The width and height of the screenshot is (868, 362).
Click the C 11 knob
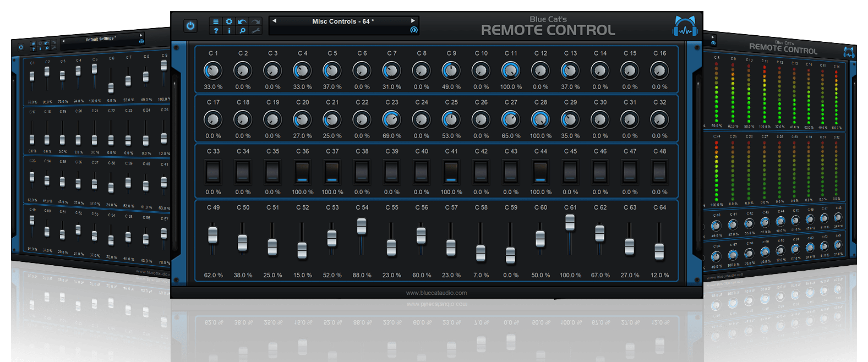510,70
